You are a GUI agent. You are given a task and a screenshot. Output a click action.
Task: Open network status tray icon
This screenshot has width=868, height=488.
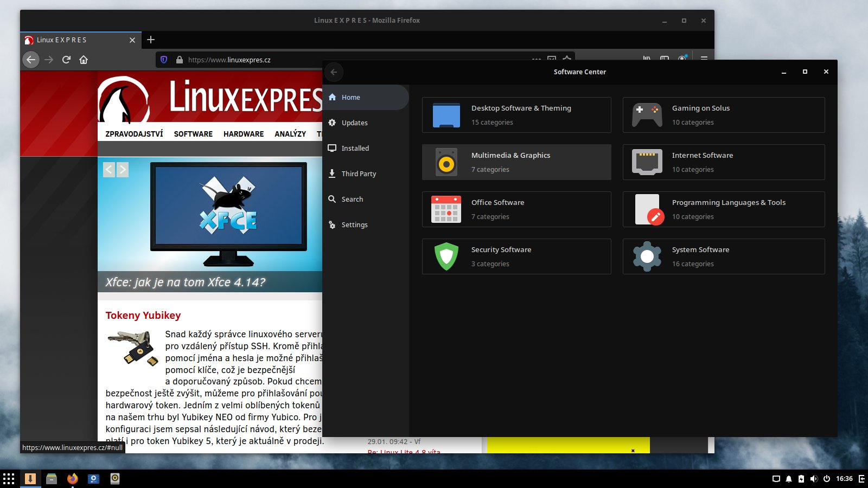[x=776, y=479]
